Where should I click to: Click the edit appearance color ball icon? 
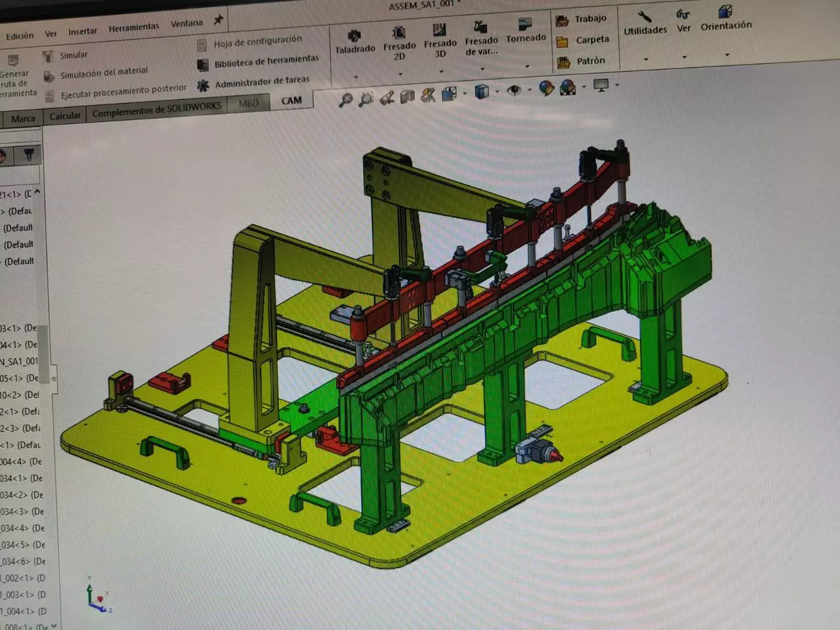545,88
